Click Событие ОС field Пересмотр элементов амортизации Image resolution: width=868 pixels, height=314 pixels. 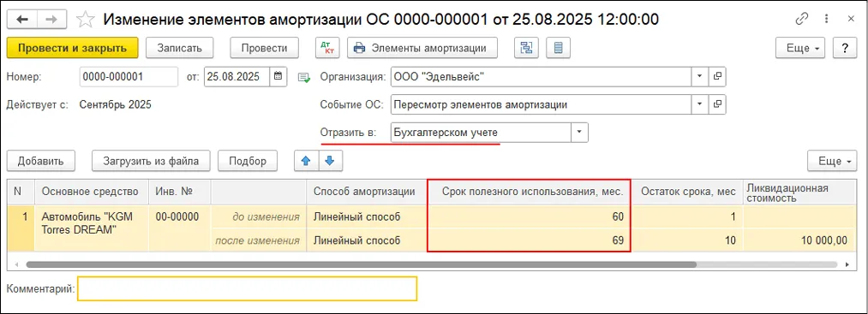click(542, 104)
